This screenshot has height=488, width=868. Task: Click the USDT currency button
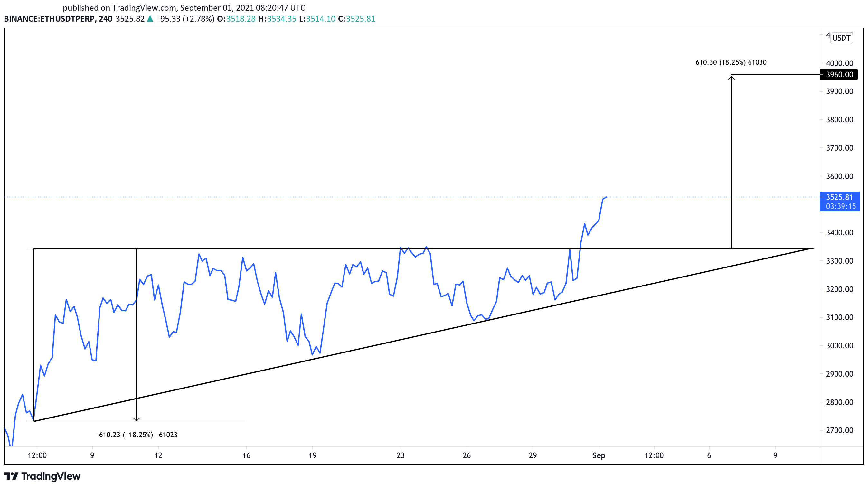pyautogui.click(x=841, y=38)
